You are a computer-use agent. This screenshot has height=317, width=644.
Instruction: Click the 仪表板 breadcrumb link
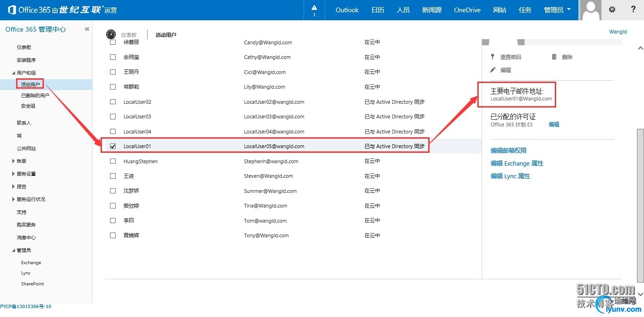point(129,35)
